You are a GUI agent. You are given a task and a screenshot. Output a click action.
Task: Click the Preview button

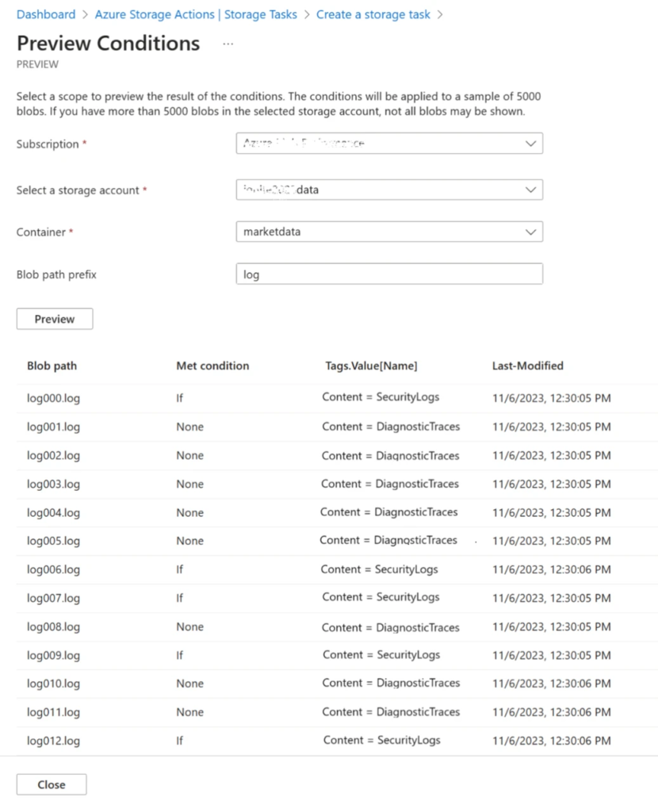pos(54,319)
